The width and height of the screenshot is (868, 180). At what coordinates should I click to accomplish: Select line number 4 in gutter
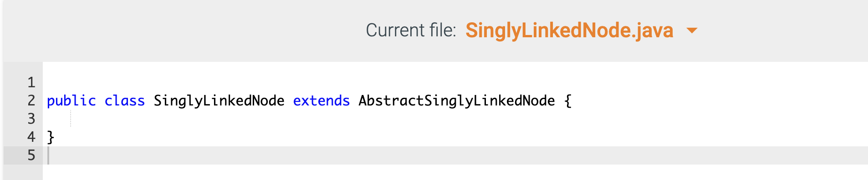[x=31, y=137]
